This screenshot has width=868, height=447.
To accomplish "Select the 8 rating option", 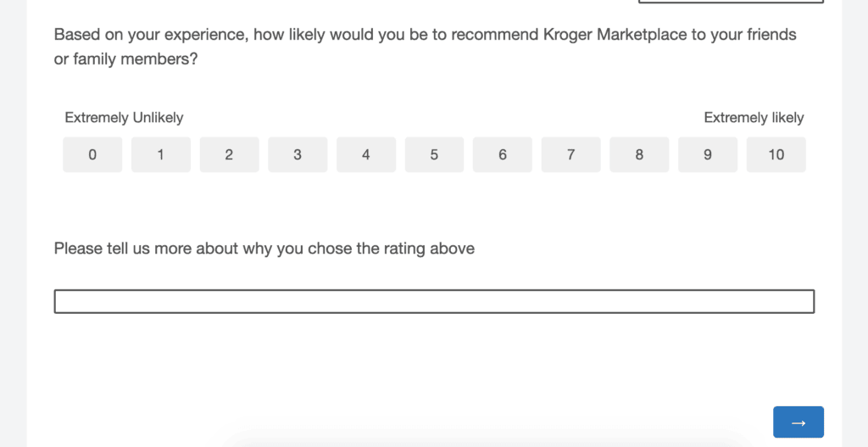I will click(x=639, y=154).
